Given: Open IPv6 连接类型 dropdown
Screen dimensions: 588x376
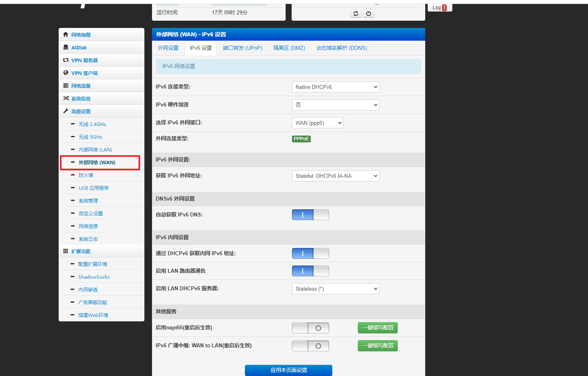Looking at the screenshot, I should 335,87.
